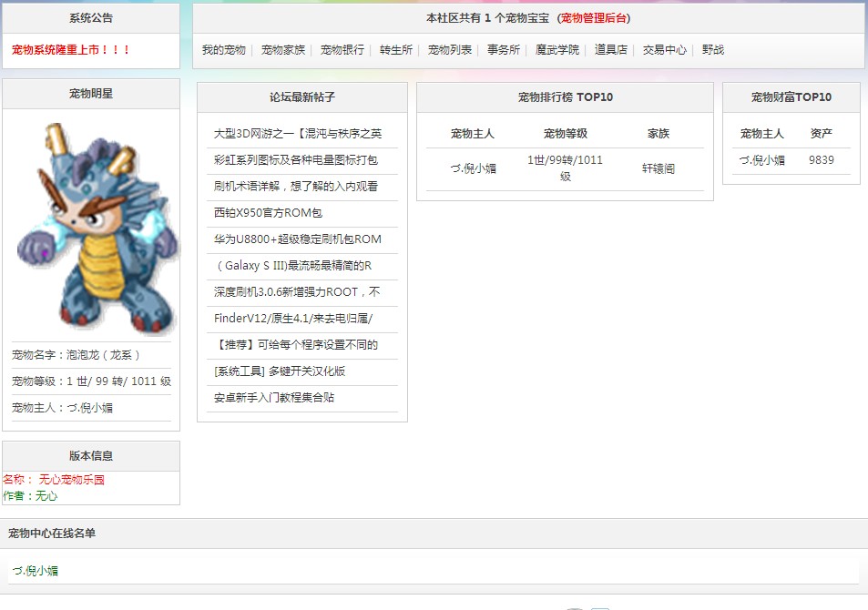
Task: Click the 宠物中心在线名单 section header
Action: click(52, 534)
